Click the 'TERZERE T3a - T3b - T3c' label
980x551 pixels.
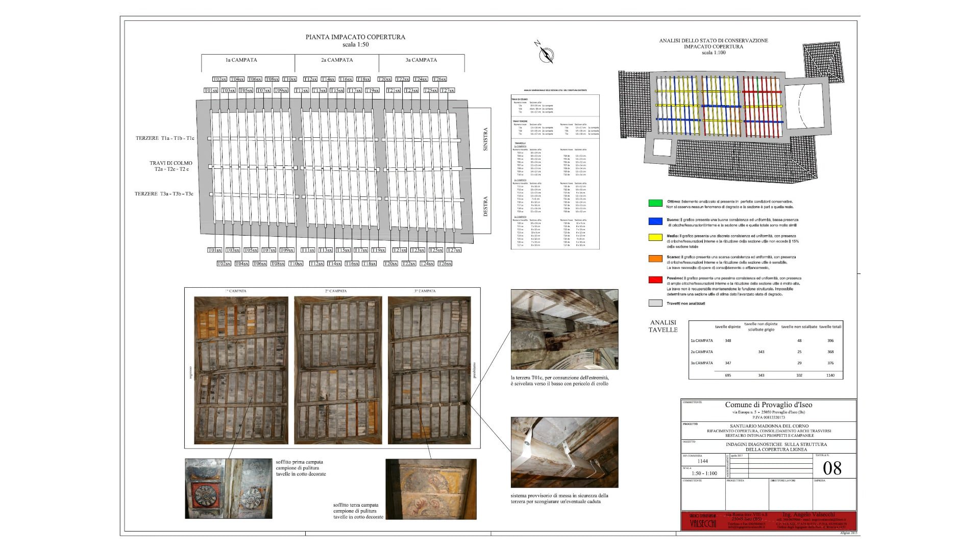tap(164, 194)
